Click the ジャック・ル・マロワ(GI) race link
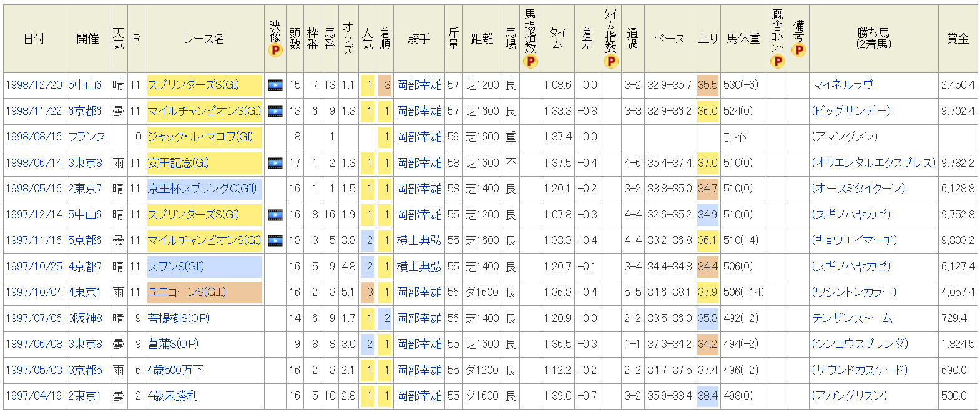The image size is (980, 412). click(x=200, y=137)
